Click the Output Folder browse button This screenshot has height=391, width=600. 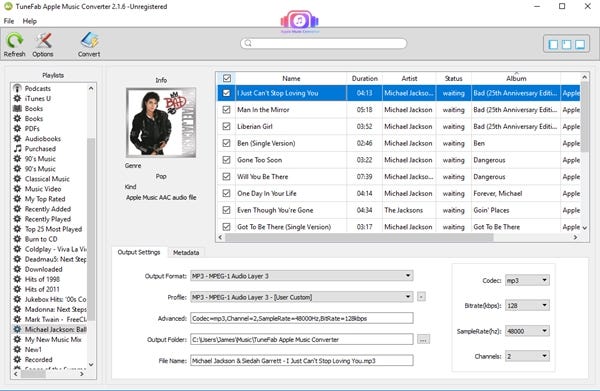[423, 339]
